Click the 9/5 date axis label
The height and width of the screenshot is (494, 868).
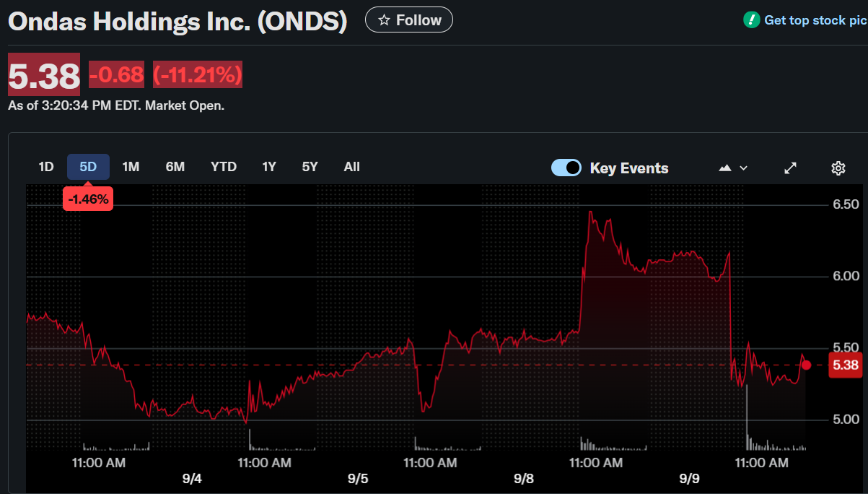(x=358, y=479)
